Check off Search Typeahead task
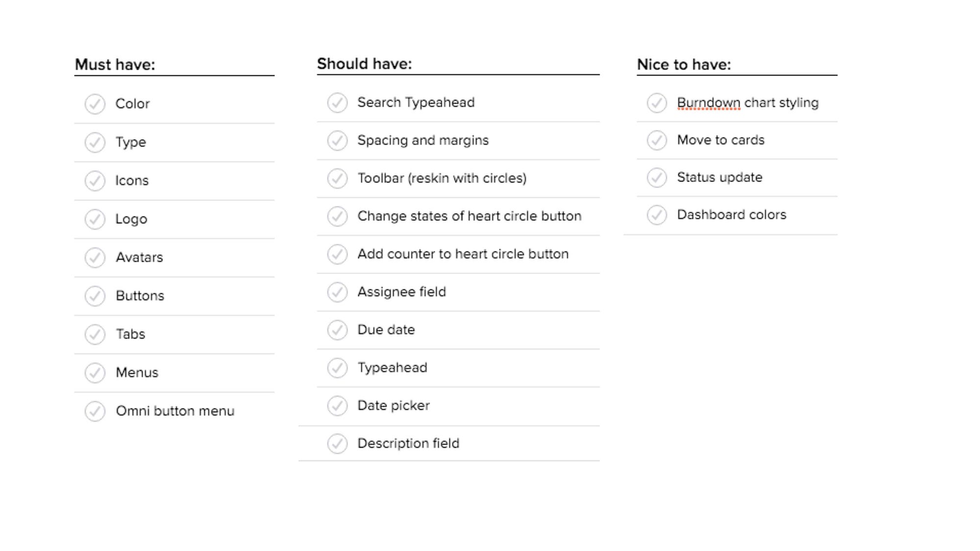Viewport: 980px width, 551px height. (337, 103)
